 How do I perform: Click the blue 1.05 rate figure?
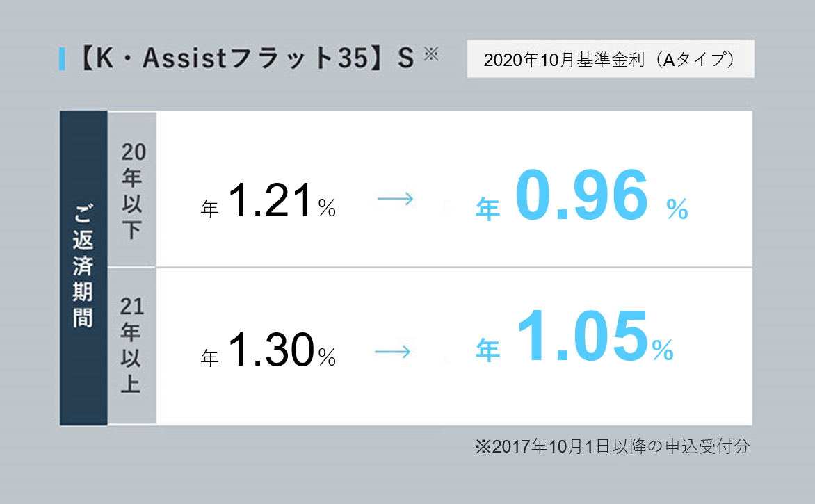(582, 336)
